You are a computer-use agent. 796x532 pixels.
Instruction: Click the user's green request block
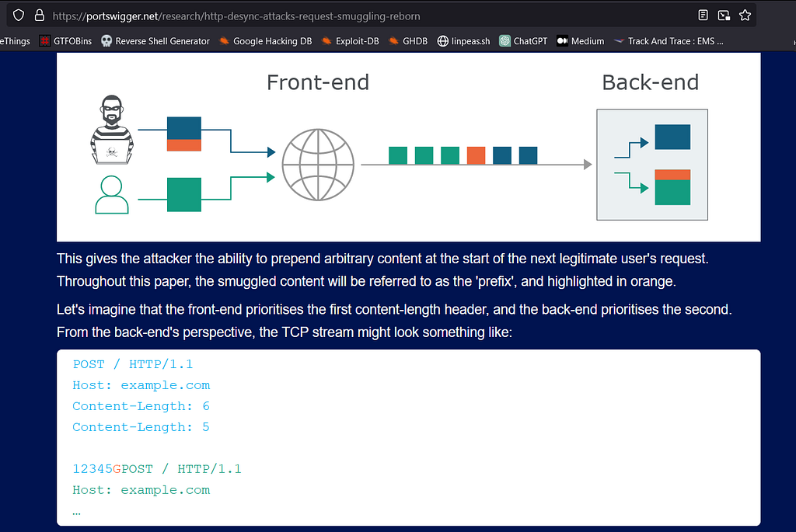click(183, 194)
